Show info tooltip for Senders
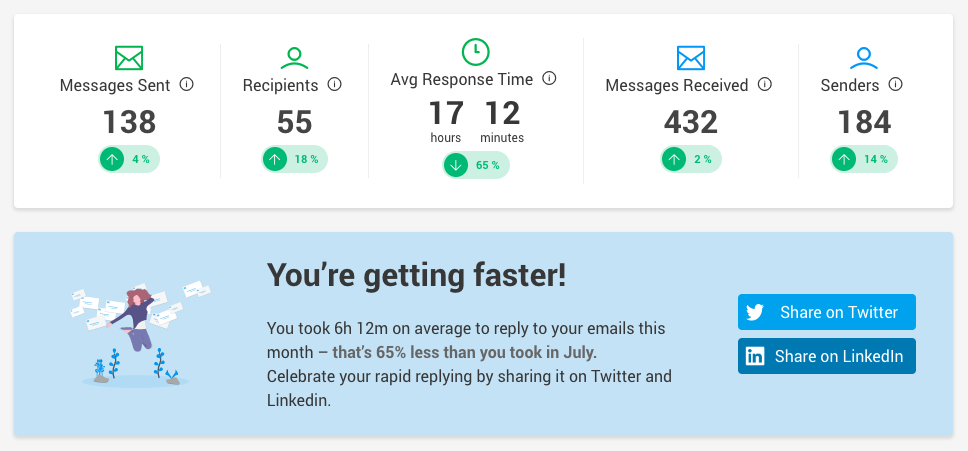The image size is (968, 451). pyautogui.click(x=896, y=85)
